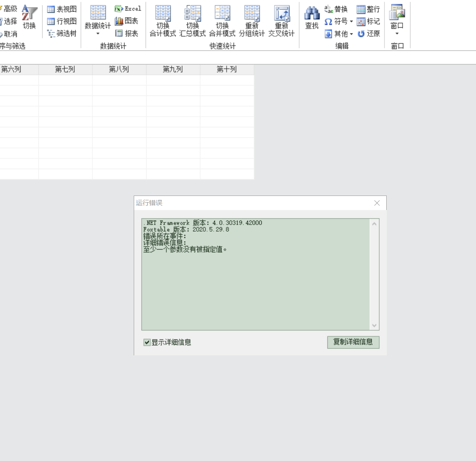Screen dimensions: 476x461
Task: Click the 切换汇总模式 icon
Action: (192, 14)
